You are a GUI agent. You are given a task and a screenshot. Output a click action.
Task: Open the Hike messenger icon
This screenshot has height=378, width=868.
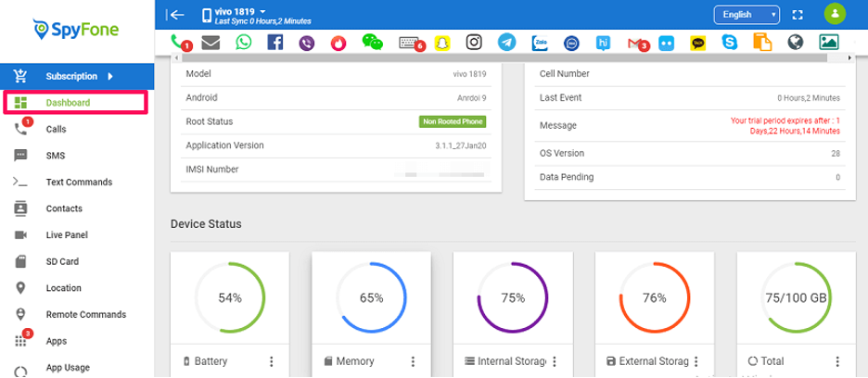[604, 44]
